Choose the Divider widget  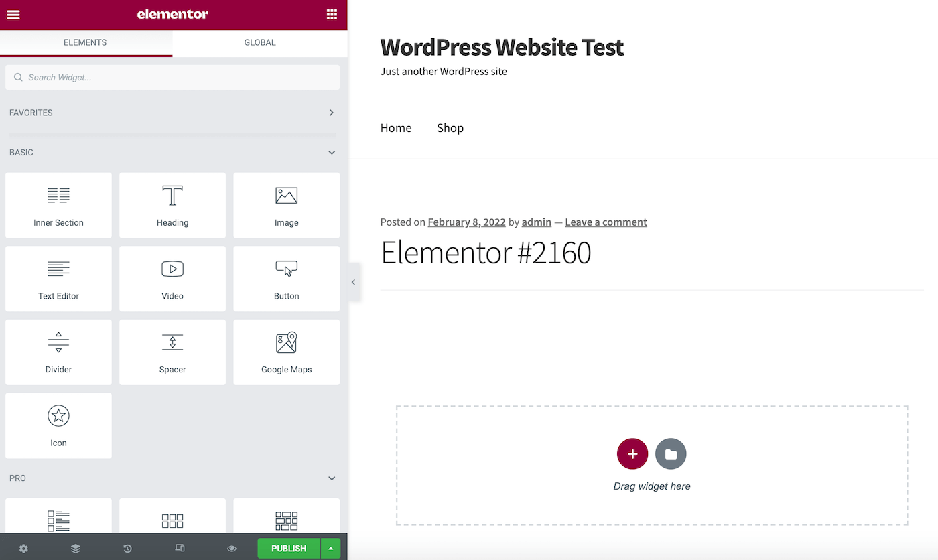click(58, 352)
